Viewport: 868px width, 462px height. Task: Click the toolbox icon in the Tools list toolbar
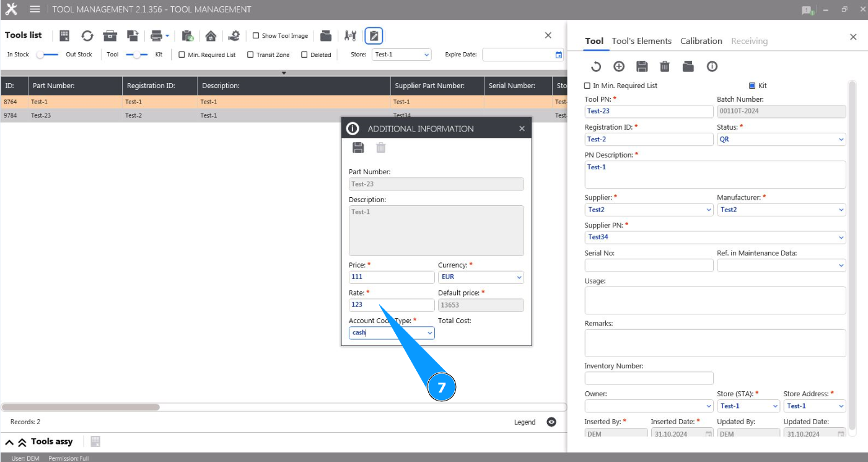[x=110, y=35]
